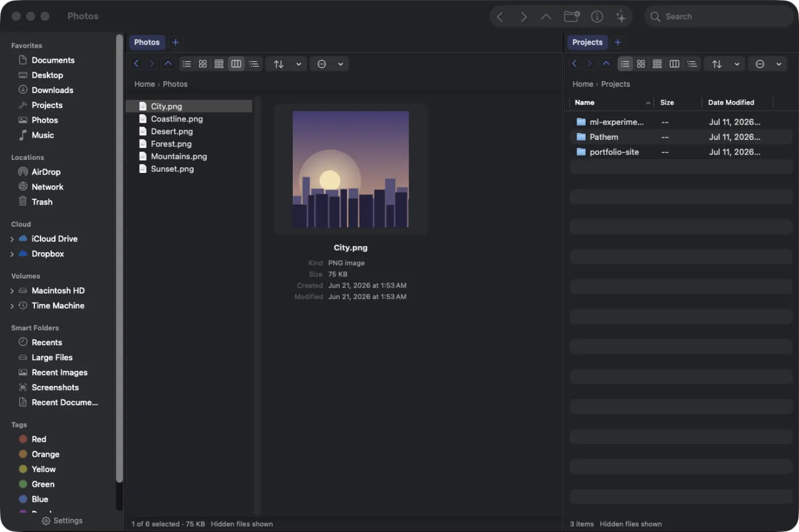Click up arrow in Photos pane toolbar

(168, 64)
